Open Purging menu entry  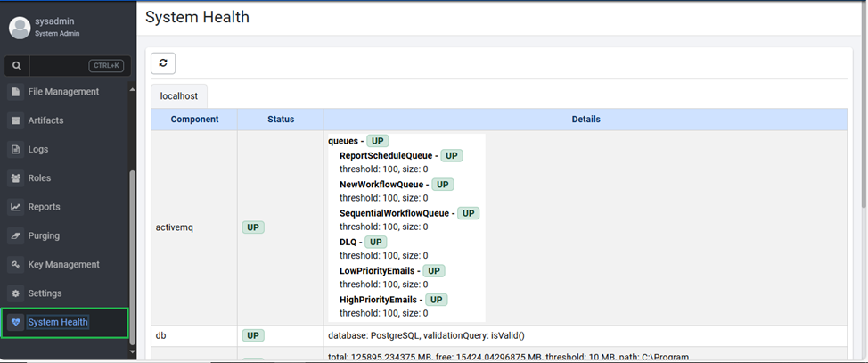pyautogui.click(x=44, y=235)
